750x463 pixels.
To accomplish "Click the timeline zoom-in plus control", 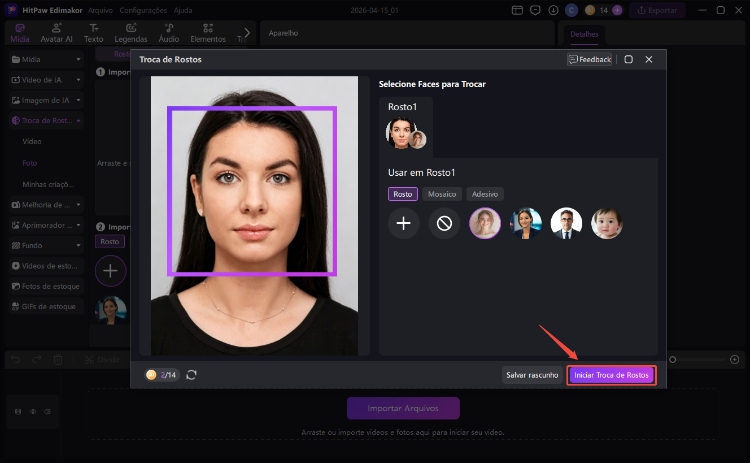I will 735,359.
